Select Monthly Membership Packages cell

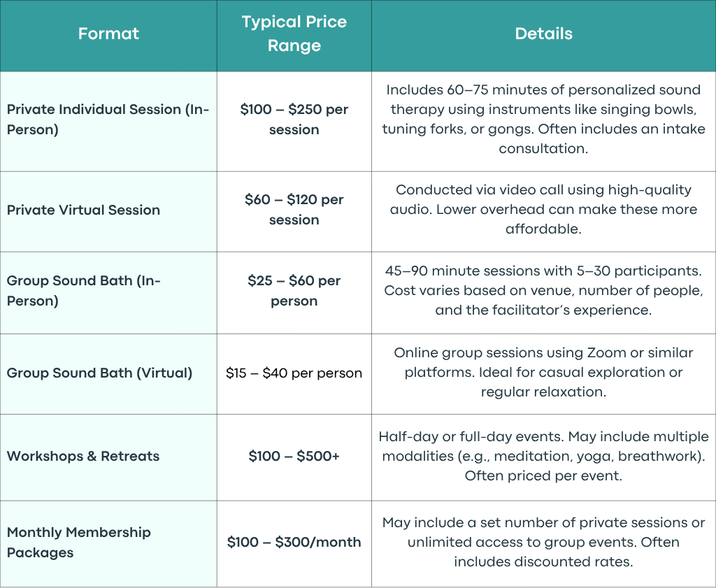[x=108, y=543]
